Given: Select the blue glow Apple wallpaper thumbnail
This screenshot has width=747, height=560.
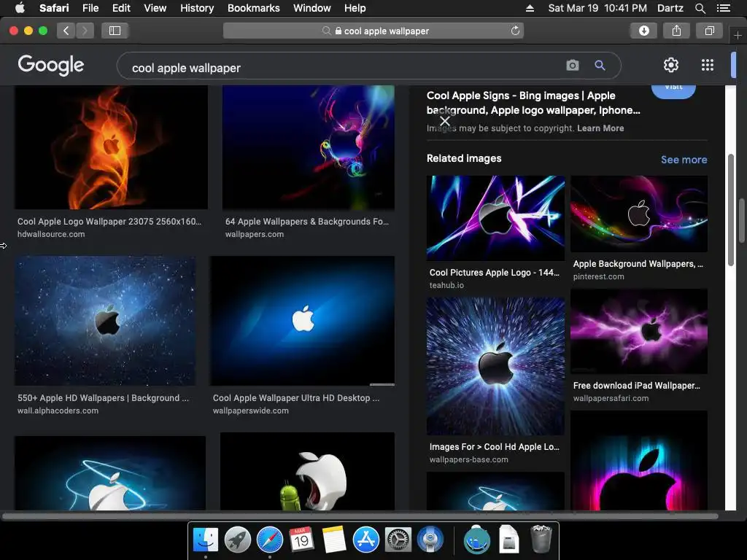Looking at the screenshot, I should [302, 321].
